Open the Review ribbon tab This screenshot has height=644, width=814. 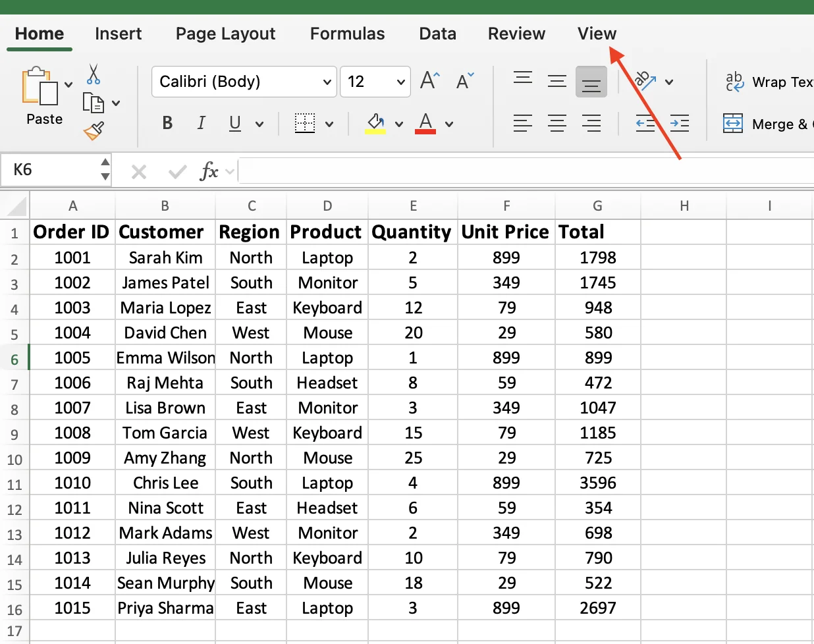[x=516, y=34]
